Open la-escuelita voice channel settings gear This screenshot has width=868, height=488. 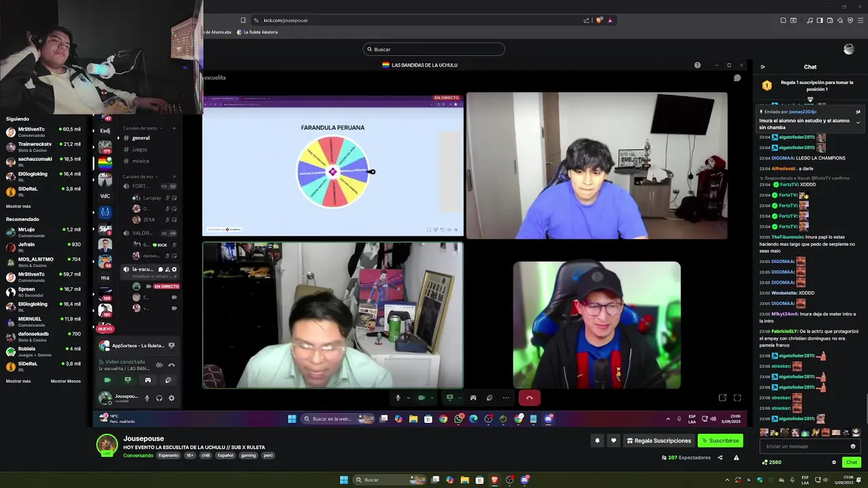174,269
